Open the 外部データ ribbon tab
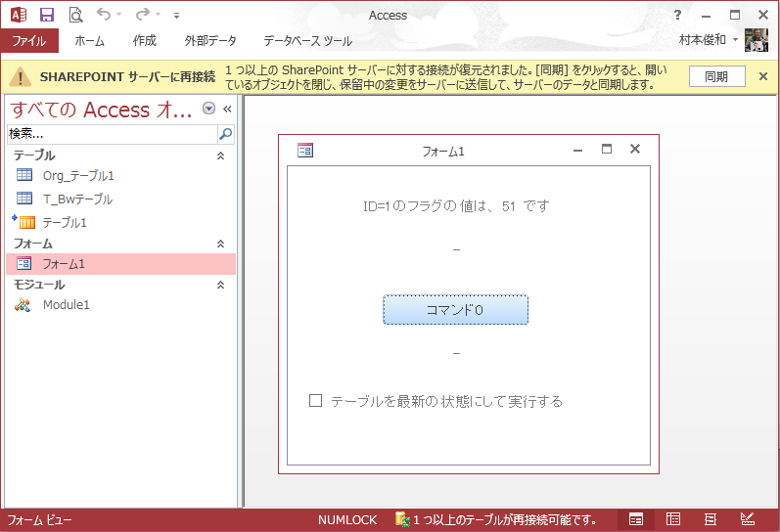This screenshot has height=532, width=780. click(210, 41)
